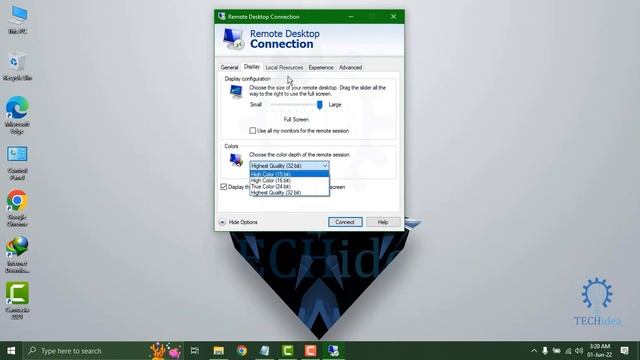Click the battery tray icon
The width and height of the screenshot is (640, 360).
[556, 351]
